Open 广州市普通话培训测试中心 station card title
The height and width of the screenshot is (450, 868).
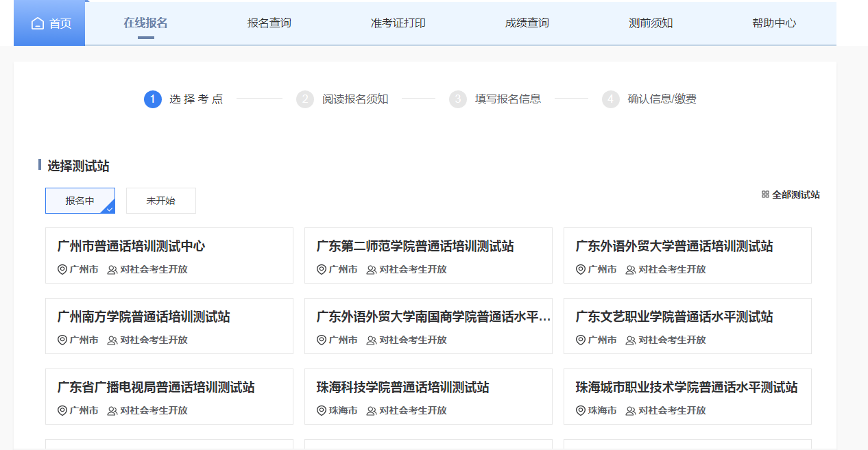pos(132,247)
